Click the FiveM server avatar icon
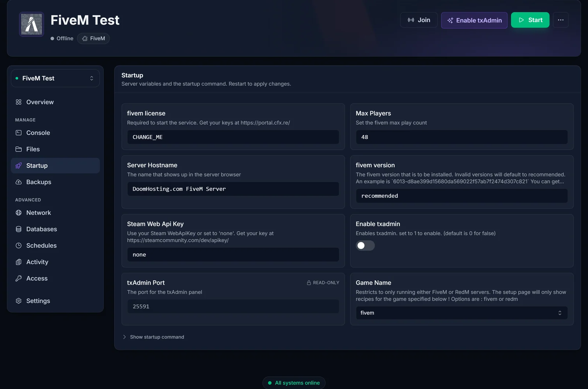 click(32, 24)
